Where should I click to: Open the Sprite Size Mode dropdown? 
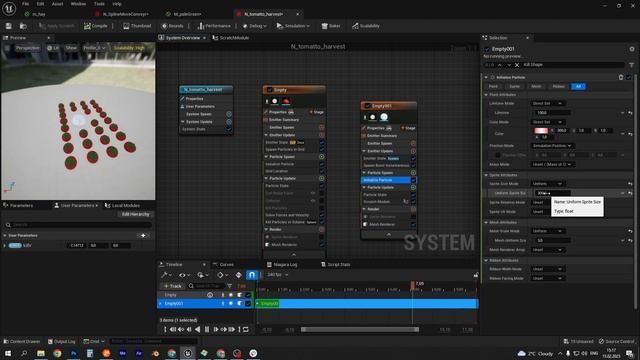547,184
